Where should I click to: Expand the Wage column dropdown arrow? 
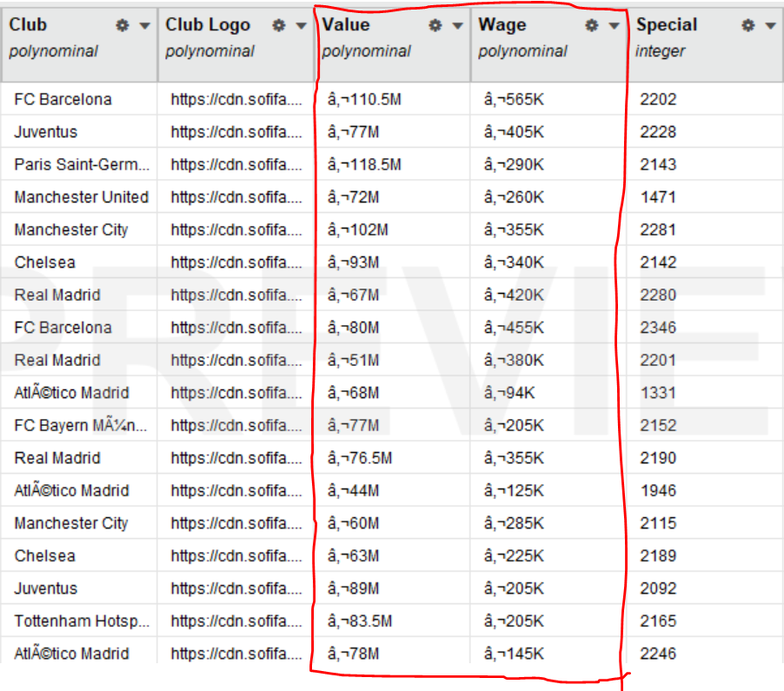[x=614, y=26]
